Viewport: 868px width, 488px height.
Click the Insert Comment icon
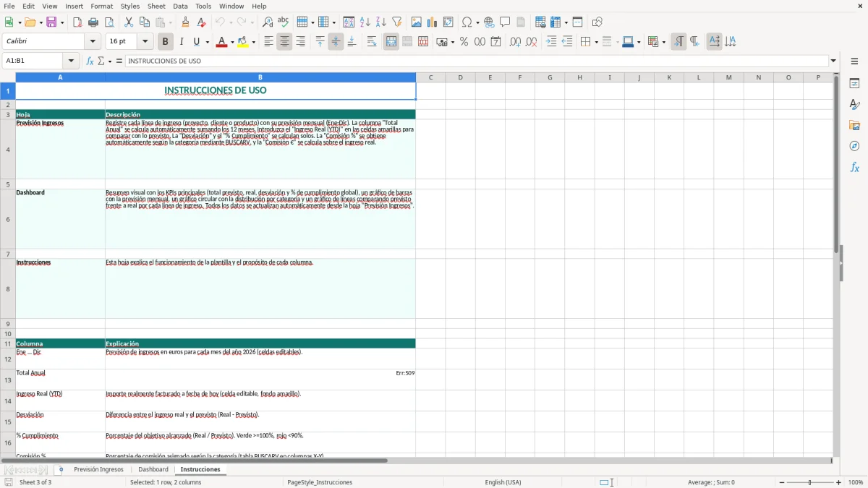point(505,22)
